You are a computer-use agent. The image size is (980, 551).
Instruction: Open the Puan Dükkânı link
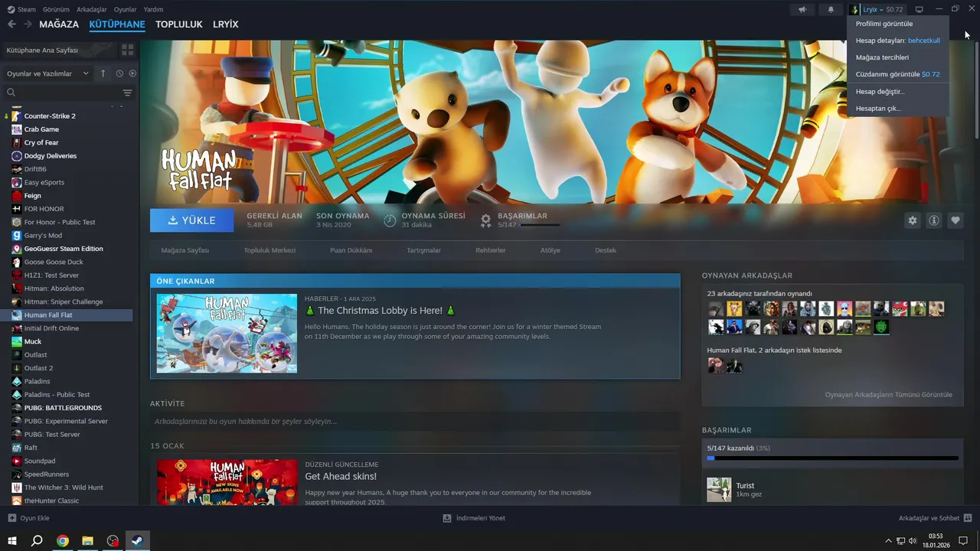[x=351, y=250]
